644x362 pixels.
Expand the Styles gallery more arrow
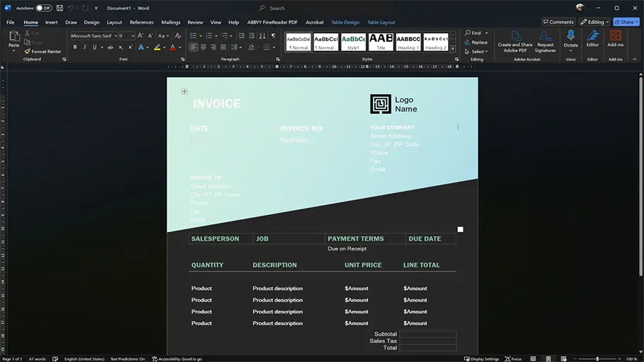[453, 49]
